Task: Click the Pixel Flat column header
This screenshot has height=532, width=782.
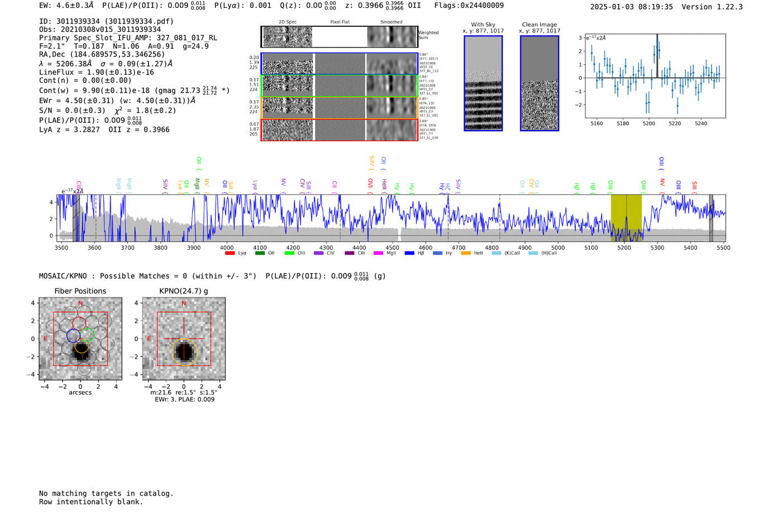Action: pyautogui.click(x=340, y=22)
